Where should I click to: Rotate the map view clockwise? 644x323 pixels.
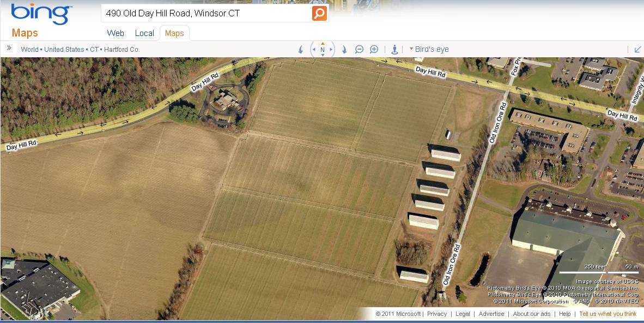[x=344, y=49]
